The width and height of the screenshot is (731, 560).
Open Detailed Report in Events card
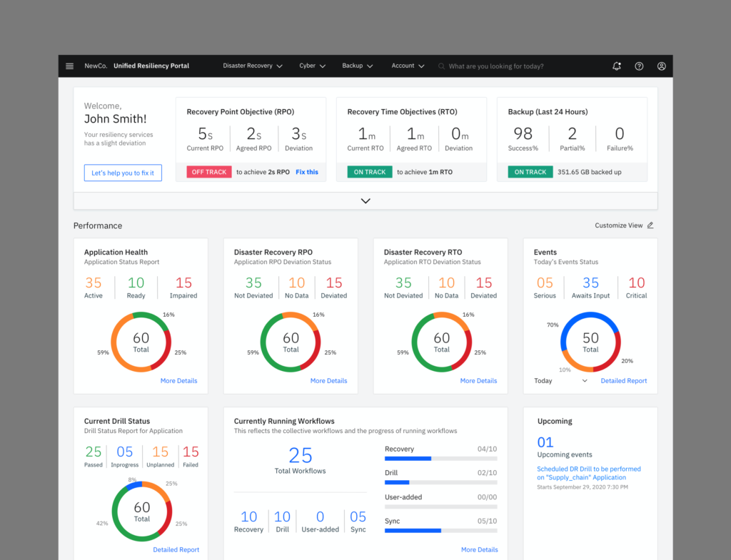623,381
